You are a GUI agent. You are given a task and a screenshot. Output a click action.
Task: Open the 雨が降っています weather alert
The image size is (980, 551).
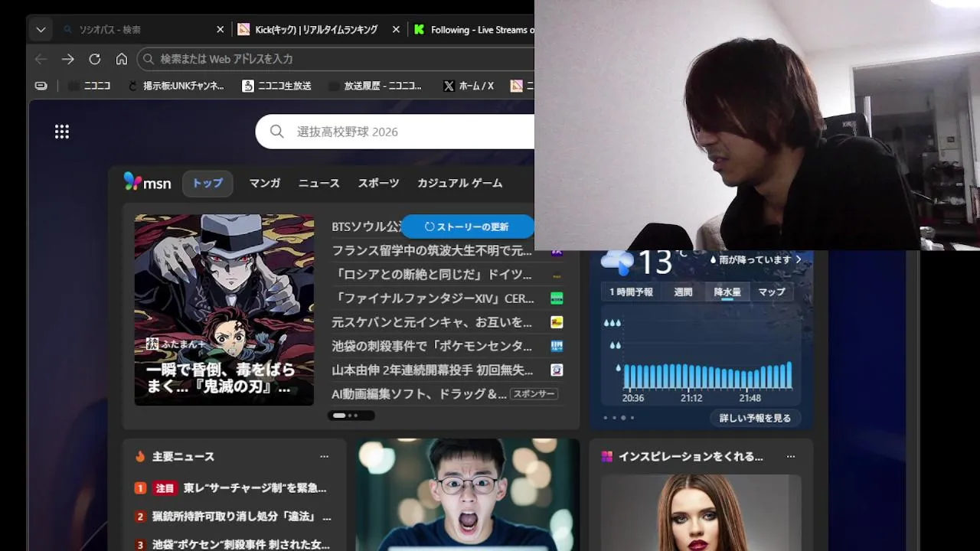[756, 259]
